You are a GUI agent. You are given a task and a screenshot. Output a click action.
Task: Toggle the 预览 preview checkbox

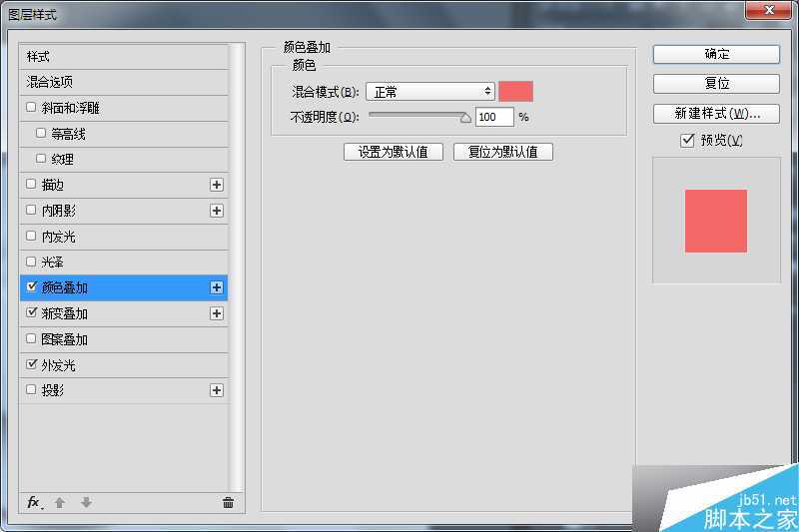(687, 141)
